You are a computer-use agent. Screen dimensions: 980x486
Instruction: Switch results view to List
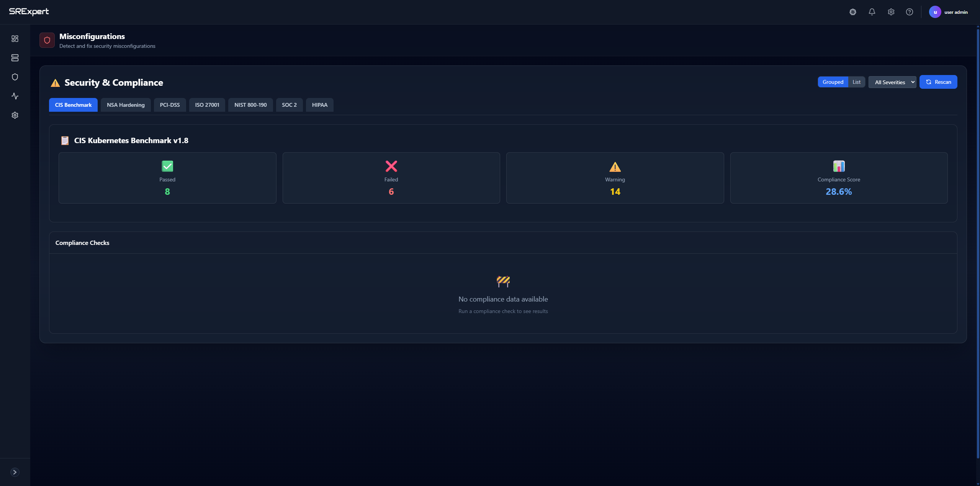(856, 82)
